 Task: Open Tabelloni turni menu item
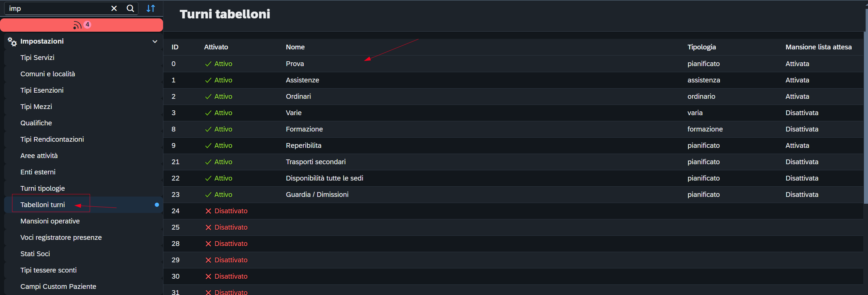coord(43,205)
